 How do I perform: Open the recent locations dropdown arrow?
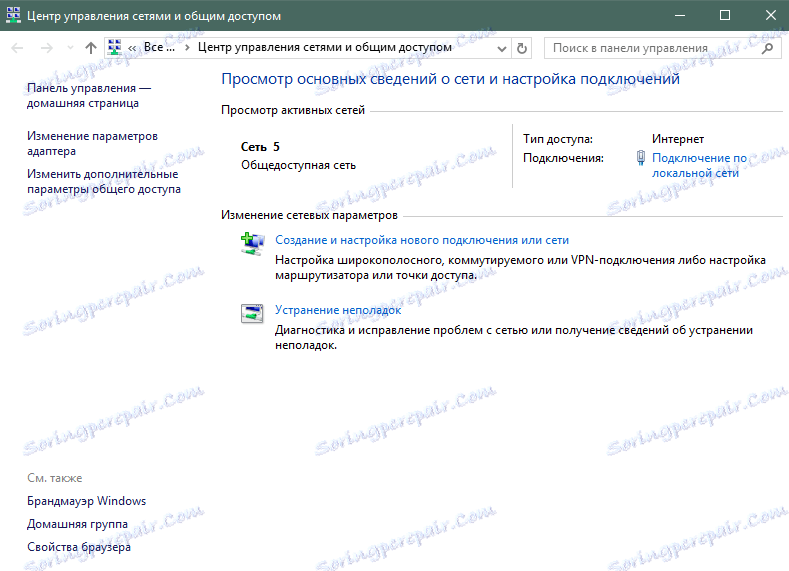click(70, 48)
